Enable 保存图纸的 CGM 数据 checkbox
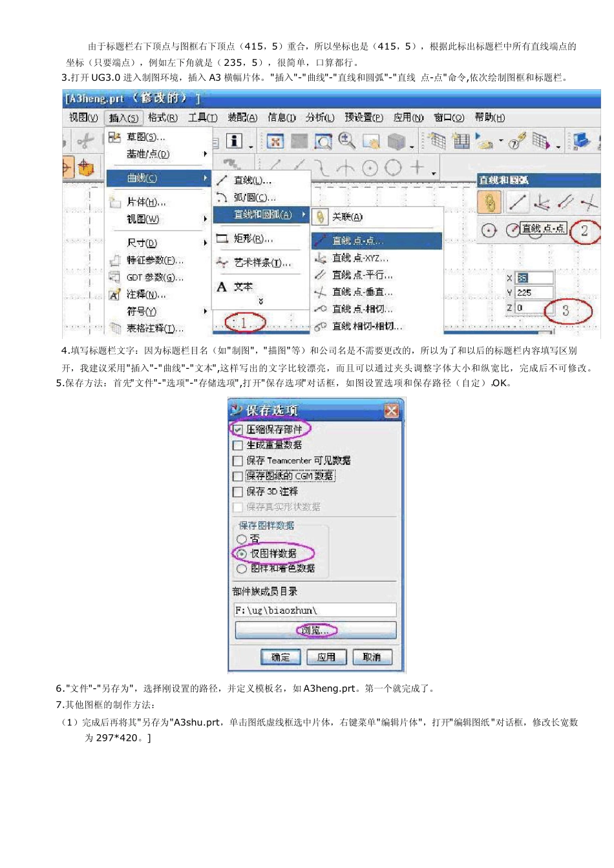The width and height of the screenshot is (614, 868). 238,476
